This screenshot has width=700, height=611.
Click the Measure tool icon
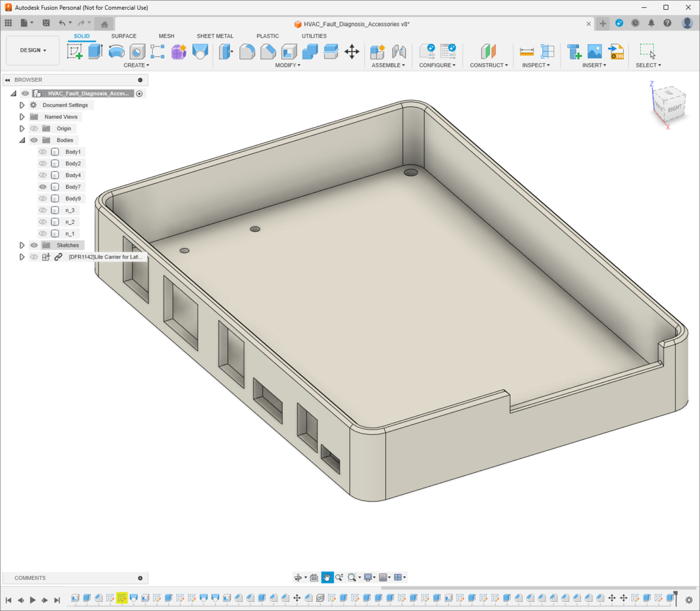[x=527, y=52]
